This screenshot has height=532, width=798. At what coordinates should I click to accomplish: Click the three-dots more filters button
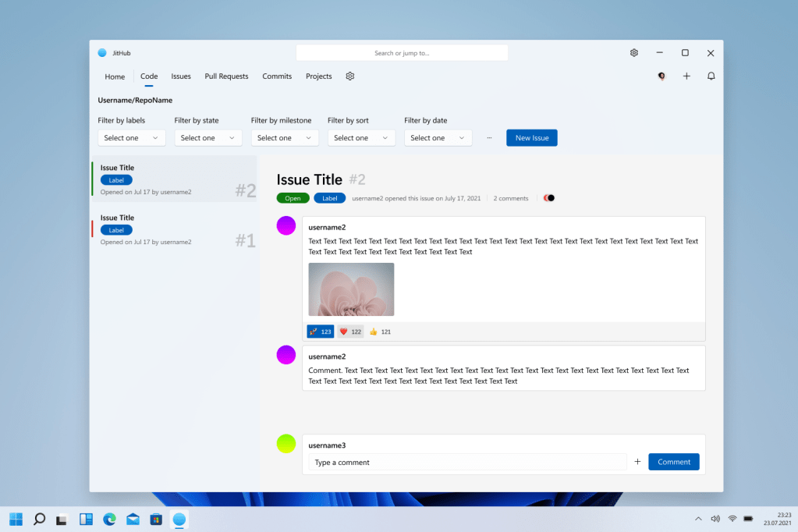[489, 138]
